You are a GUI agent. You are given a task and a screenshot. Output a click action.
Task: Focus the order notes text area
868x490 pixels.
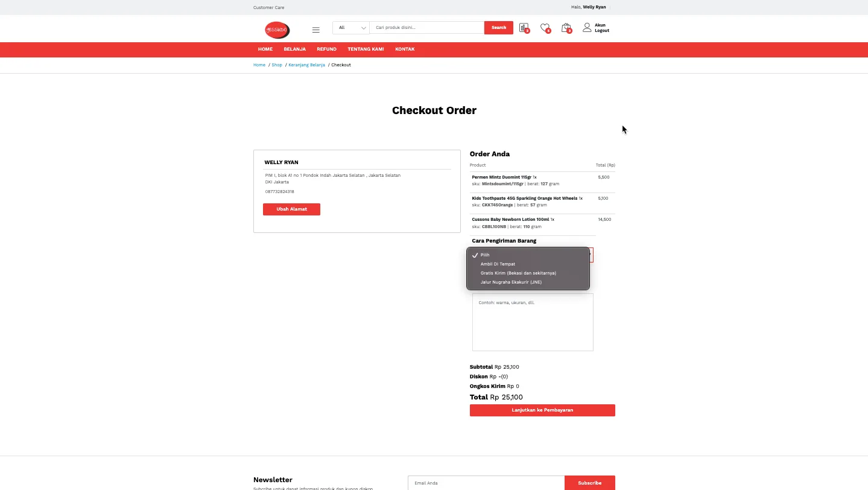[x=533, y=322]
